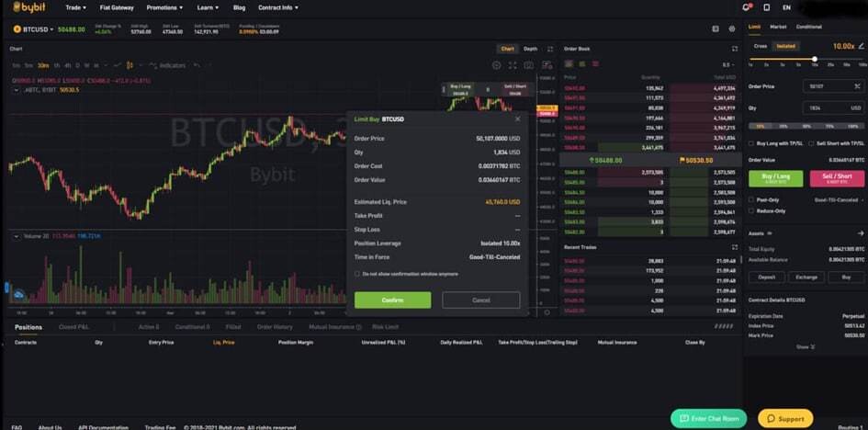
Task: Show both bids and asks order book view icon
Action: 569,64
